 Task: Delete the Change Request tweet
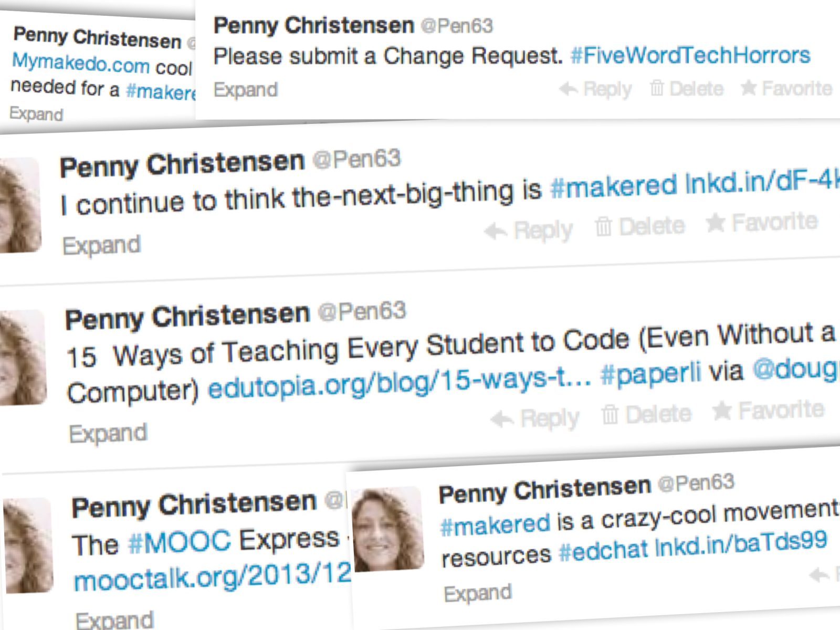(687, 88)
